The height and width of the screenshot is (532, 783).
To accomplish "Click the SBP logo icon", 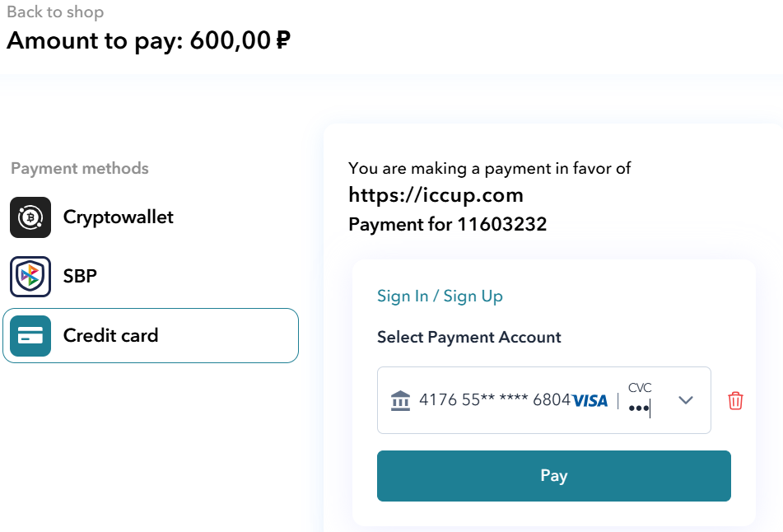I will [30, 277].
